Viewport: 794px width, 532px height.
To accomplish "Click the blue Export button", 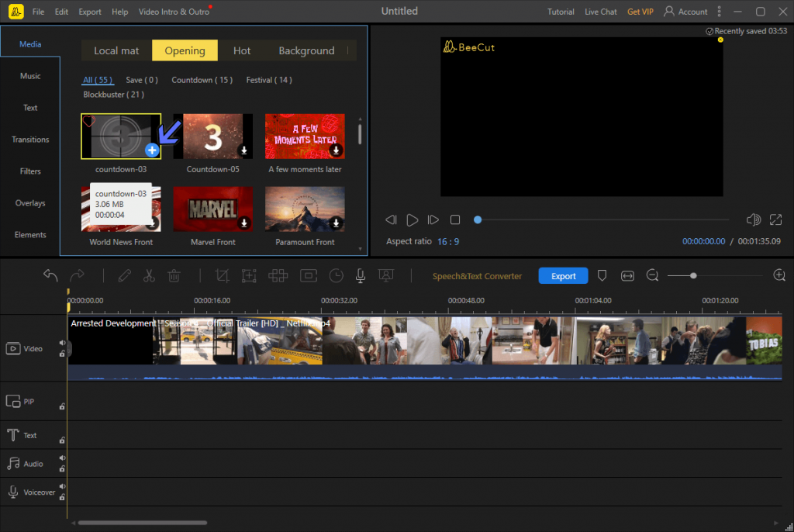I will [563, 275].
